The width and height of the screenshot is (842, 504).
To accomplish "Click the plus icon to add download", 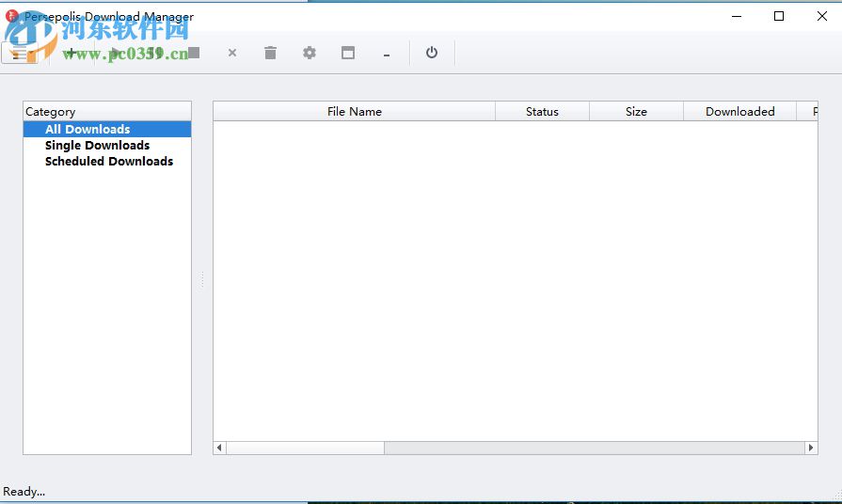I will point(71,53).
